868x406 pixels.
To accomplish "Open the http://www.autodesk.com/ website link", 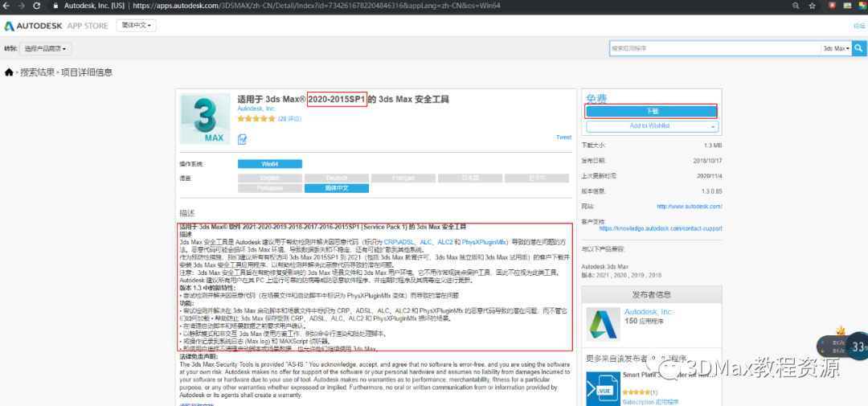I will pos(690,207).
